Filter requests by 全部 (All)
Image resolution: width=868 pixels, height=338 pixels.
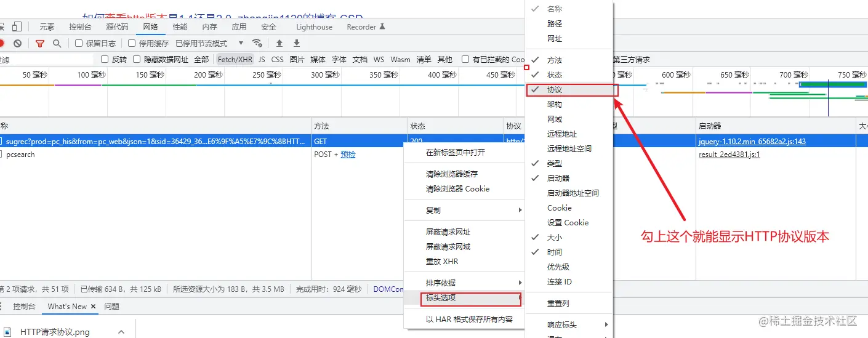click(x=201, y=60)
